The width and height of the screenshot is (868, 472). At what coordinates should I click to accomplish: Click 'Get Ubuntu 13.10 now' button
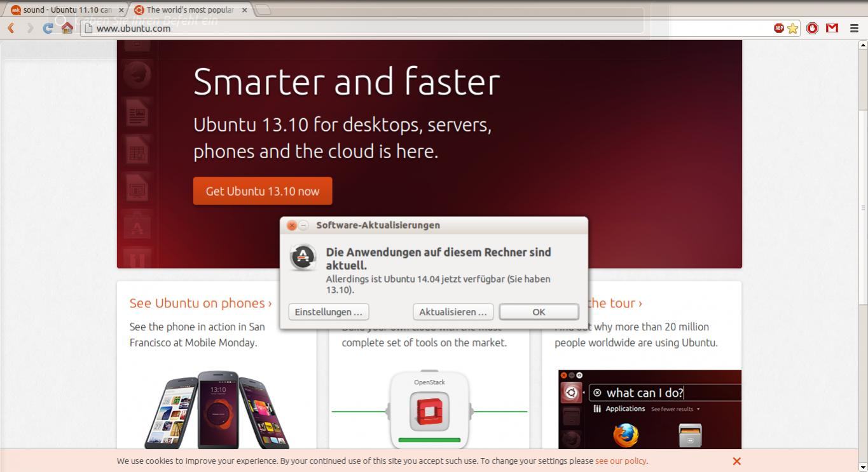(x=263, y=191)
